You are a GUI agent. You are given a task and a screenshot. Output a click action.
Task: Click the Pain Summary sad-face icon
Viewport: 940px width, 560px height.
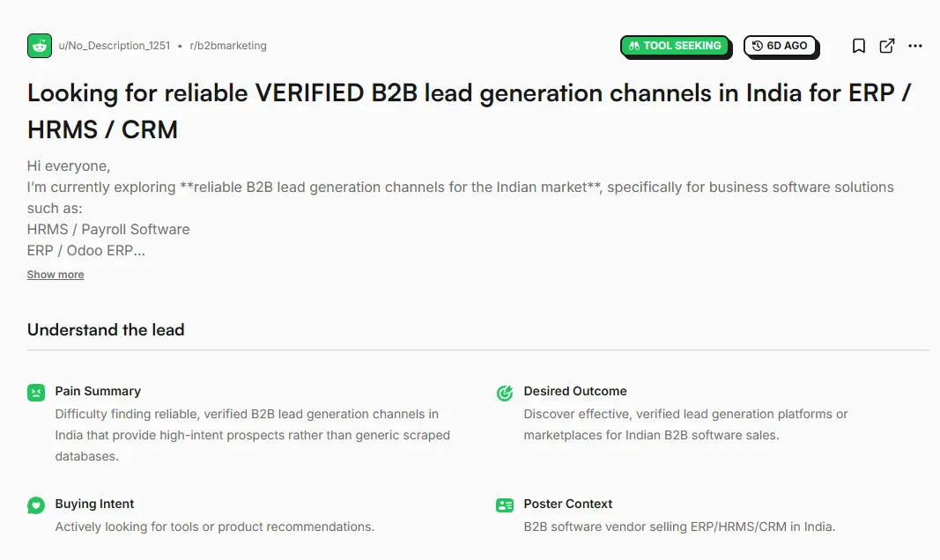pyautogui.click(x=36, y=393)
